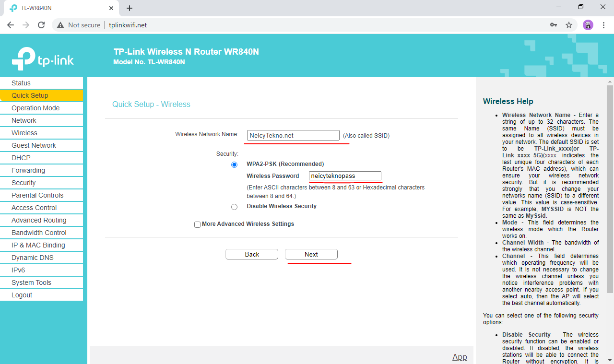
Task: Reload the page
Action: (41, 25)
